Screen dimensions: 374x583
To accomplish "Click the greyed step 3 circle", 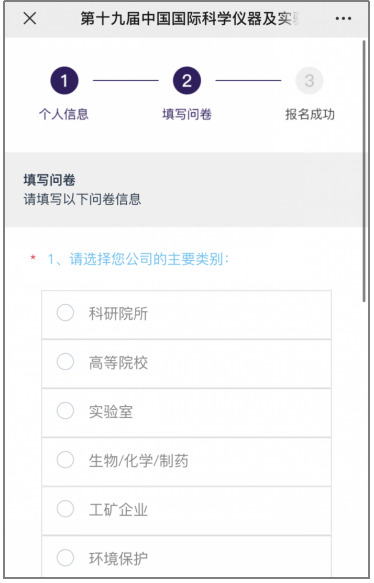I will [x=309, y=80].
